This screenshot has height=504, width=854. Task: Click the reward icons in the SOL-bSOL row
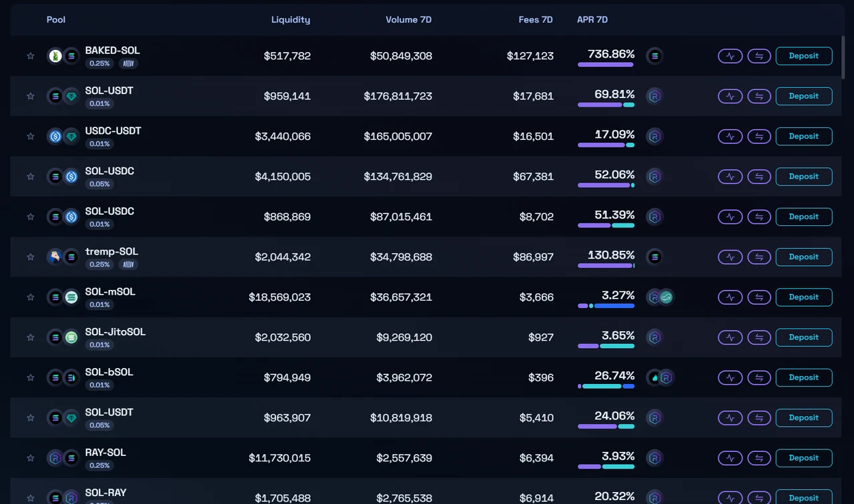coord(661,377)
